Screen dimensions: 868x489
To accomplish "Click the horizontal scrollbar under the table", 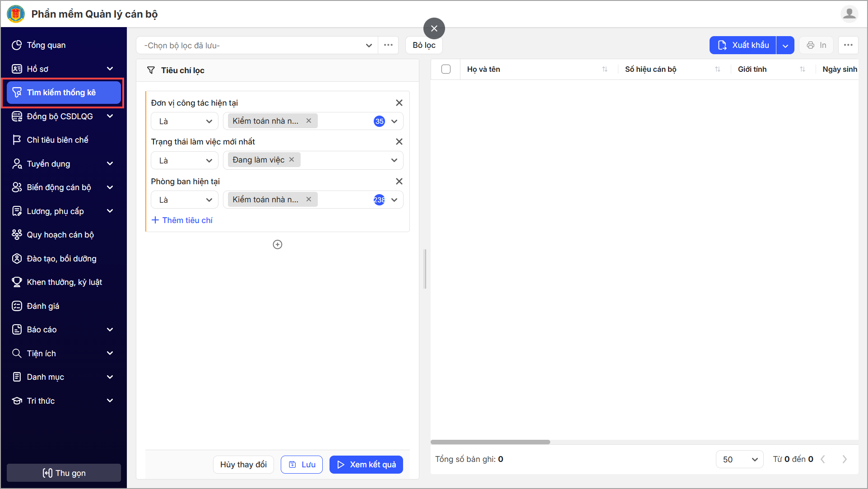I will [490, 442].
